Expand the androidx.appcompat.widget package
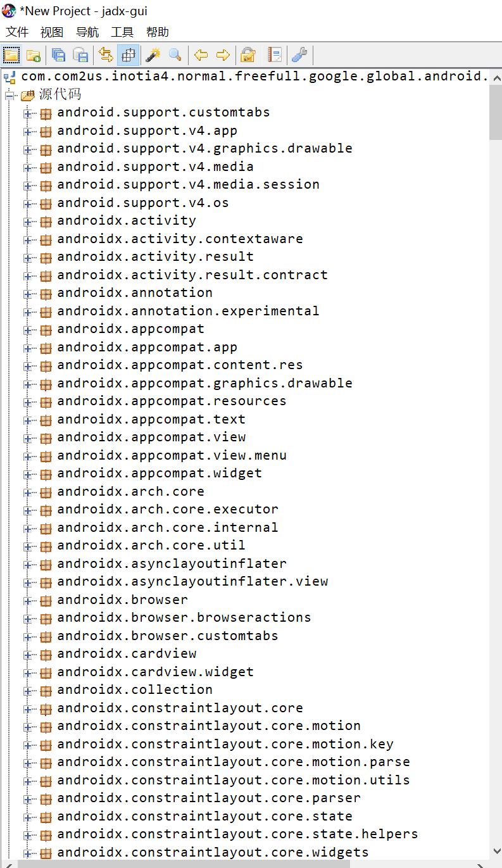This screenshot has height=868, width=502. coord(27,474)
